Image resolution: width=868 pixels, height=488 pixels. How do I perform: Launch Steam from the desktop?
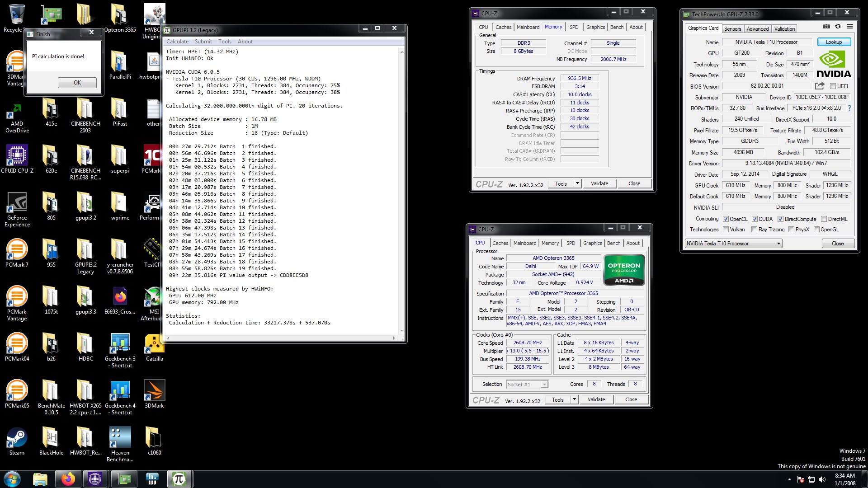[x=17, y=441]
